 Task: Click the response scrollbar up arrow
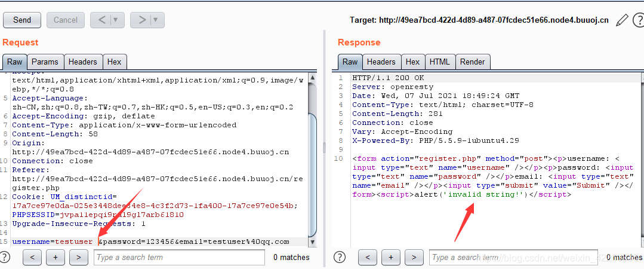[643, 77]
